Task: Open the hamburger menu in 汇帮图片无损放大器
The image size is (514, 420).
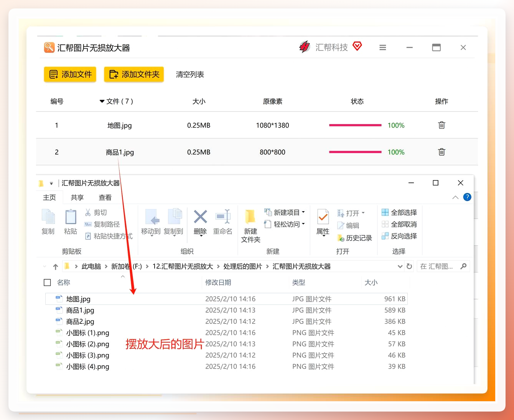Action: point(382,48)
